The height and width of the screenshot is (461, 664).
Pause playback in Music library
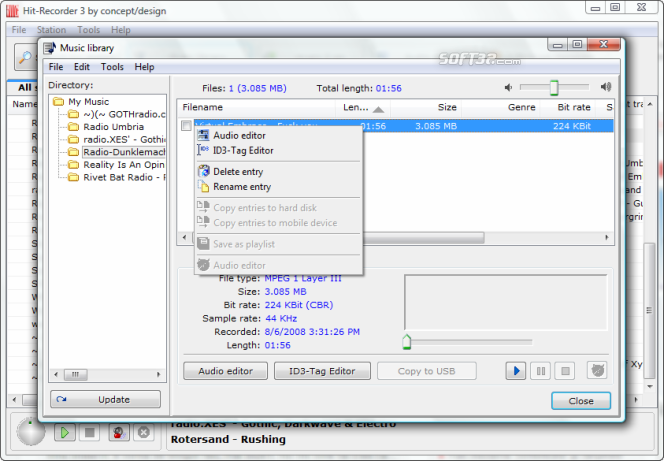(541, 371)
